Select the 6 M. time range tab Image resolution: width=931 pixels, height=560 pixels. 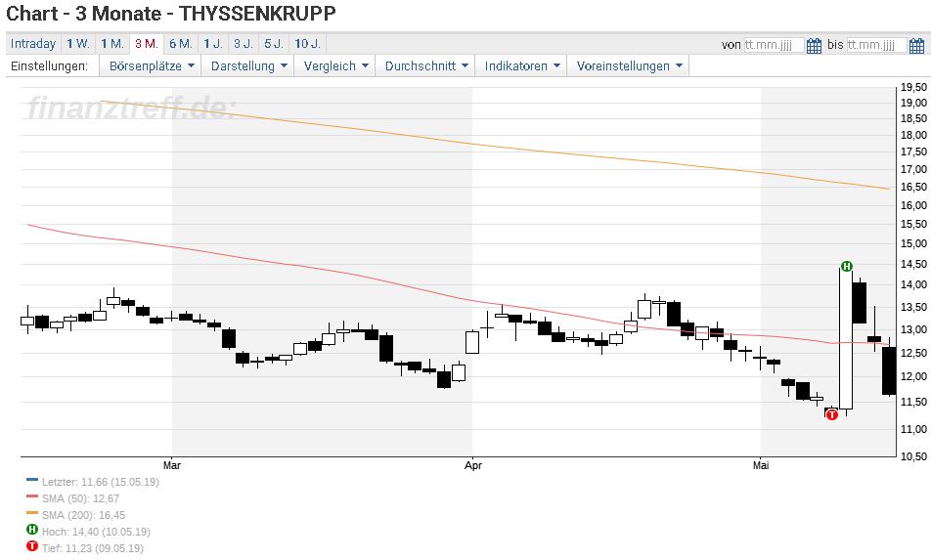(x=181, y=44)
